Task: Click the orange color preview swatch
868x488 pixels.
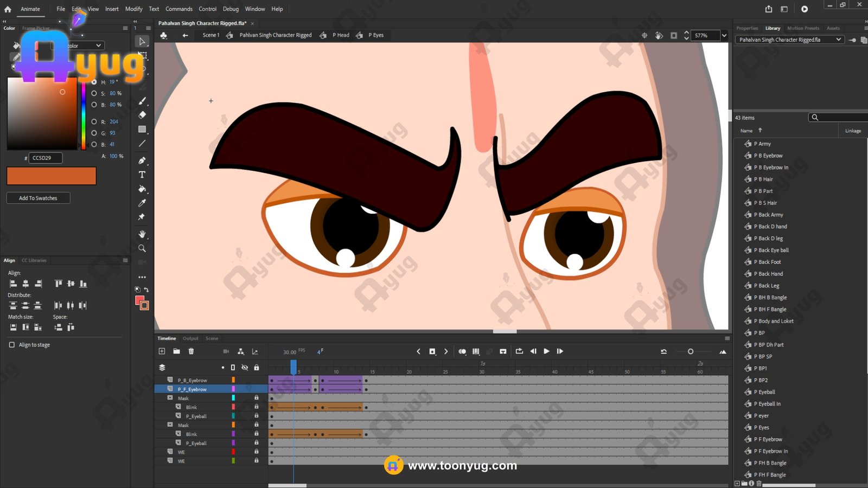Action: point(52,176)
